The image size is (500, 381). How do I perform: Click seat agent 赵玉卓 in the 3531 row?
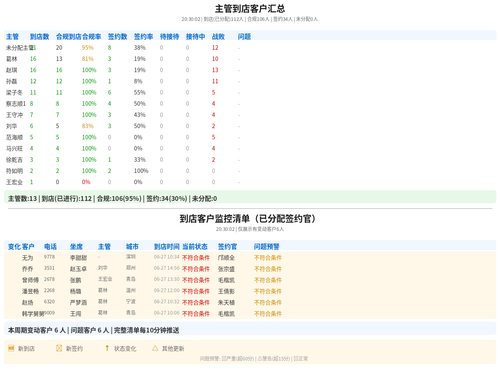(78, 269)
